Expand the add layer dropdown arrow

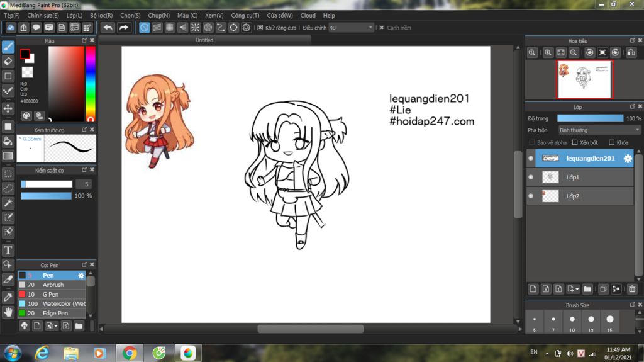pos(577,289)
